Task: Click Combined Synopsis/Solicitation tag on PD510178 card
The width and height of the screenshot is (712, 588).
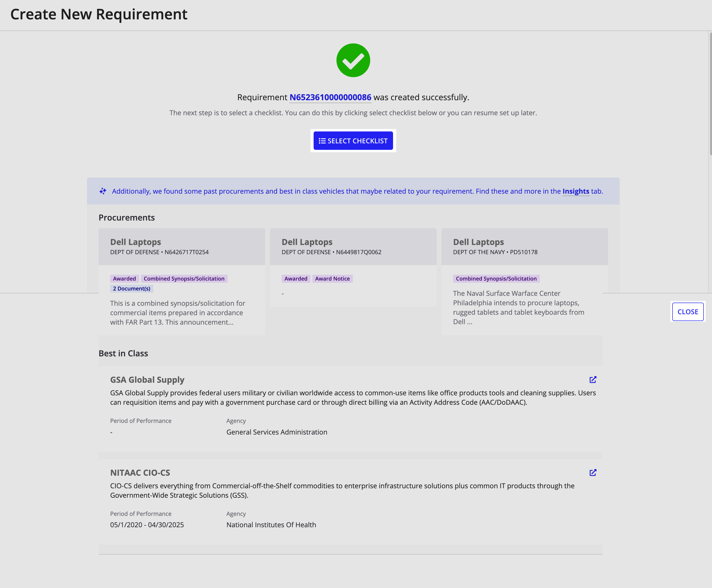Action: pyautogui.click(x=496, y=279)
